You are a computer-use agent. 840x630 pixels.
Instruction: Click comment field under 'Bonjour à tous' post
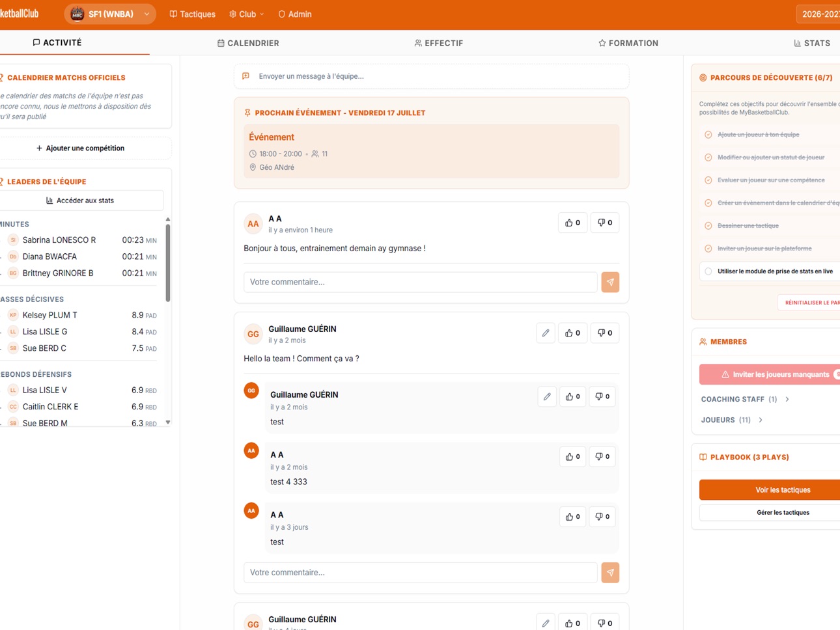tap(420, 282)
